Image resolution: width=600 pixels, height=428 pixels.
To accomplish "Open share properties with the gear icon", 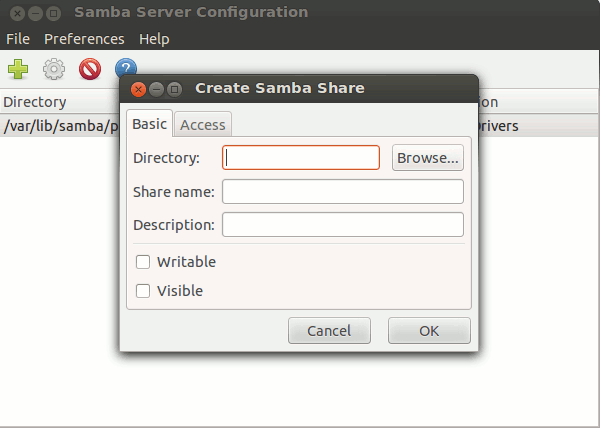I will pyautogui.click(x=54, y=69).
